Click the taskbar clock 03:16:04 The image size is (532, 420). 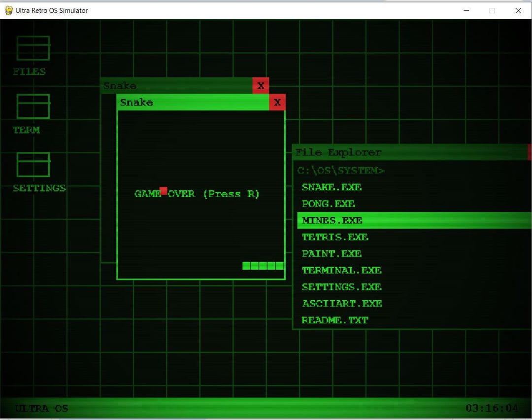[492, 408]
